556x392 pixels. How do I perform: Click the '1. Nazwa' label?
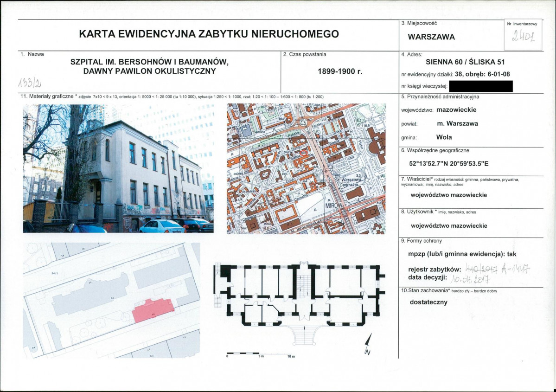coord(32,54)
